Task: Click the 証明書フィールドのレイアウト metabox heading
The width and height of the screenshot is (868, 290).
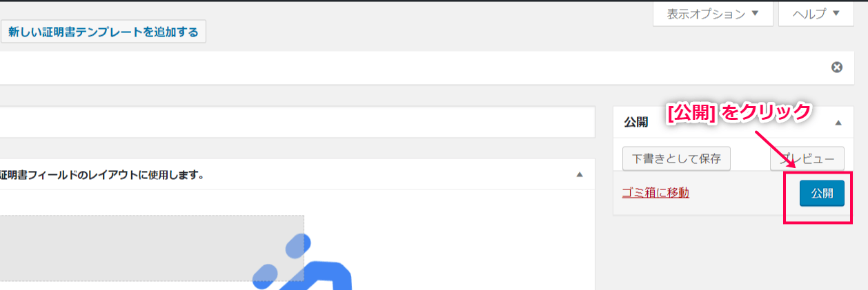Action: (102, 175)
